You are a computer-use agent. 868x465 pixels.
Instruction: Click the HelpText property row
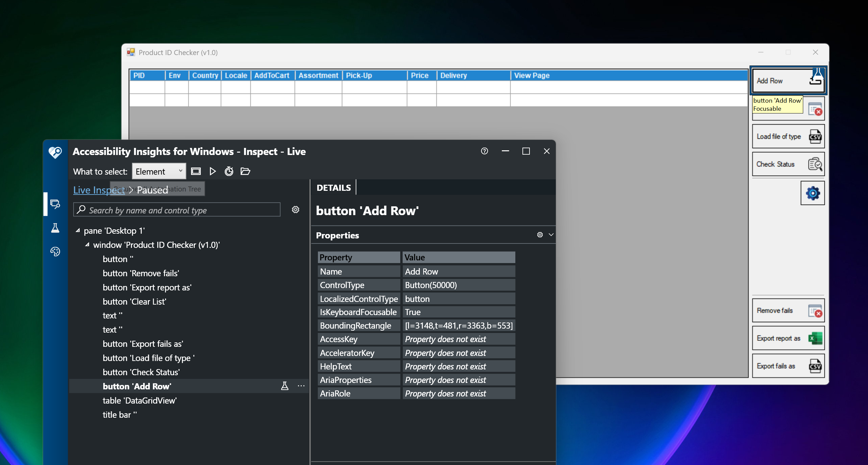[416, 366]
